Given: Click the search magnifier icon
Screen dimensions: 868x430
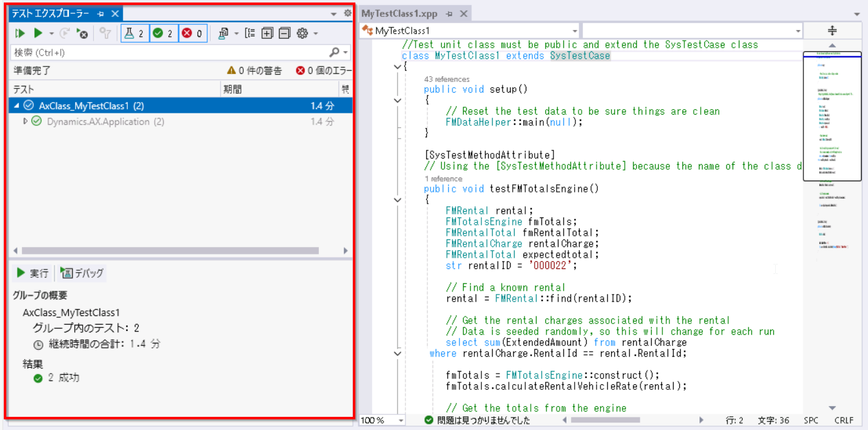Looking at the screenshot, I should click(x=335, y=53).
